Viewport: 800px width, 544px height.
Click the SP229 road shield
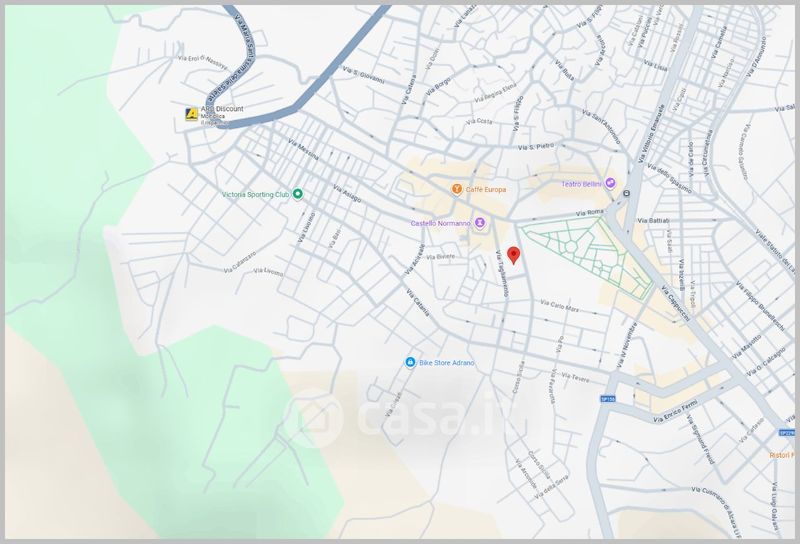pos(787,433)
